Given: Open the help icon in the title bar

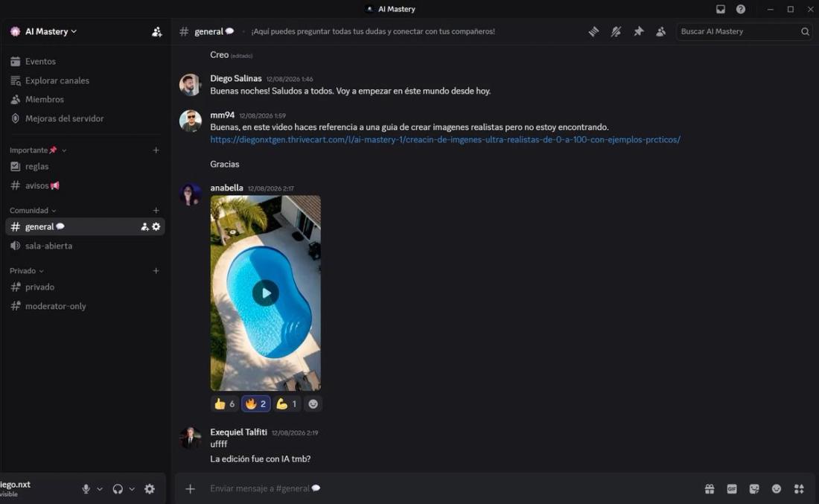Looking at the screenshot, I should 741,9.
